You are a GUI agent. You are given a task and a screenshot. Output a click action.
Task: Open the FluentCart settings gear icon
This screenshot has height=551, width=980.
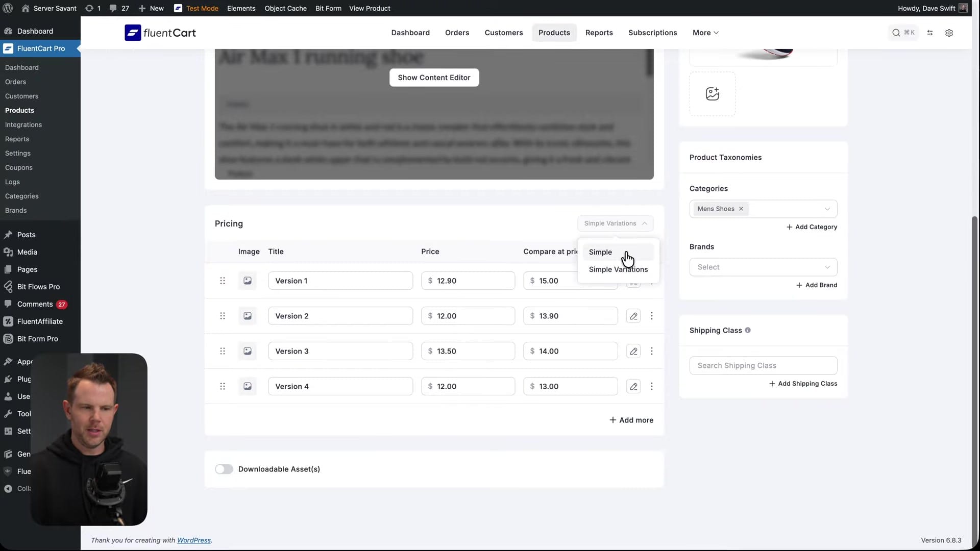pyautogui.click(x=949, y=33)
